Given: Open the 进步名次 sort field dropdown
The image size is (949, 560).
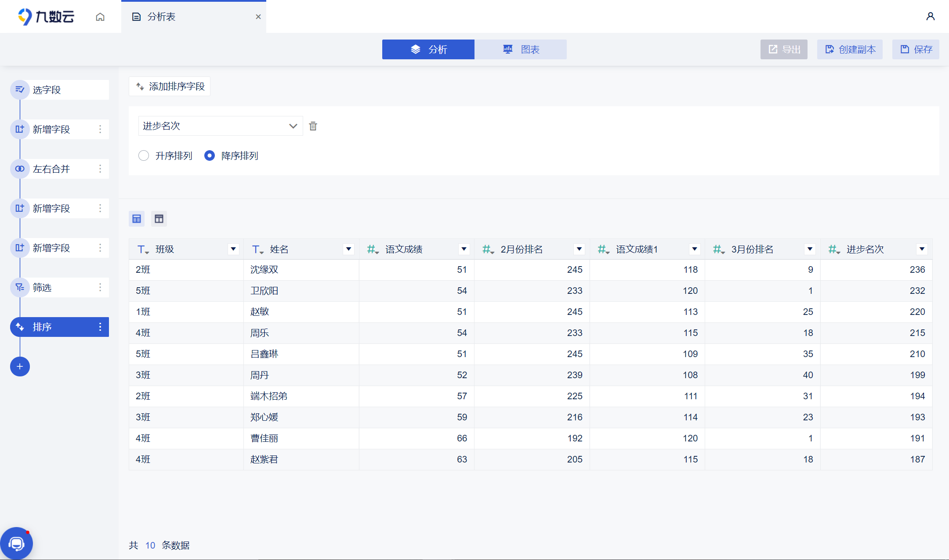Looking at the screenshot, I should [x=220, y=126].
